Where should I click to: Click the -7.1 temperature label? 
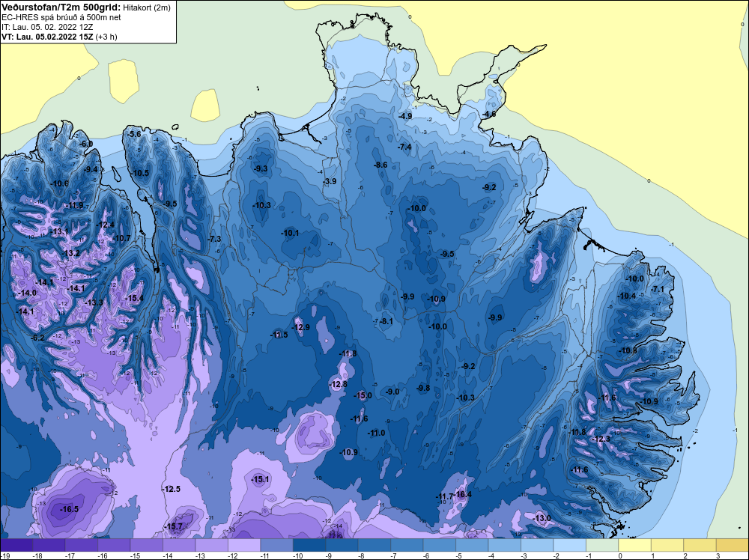pos(658,289)
